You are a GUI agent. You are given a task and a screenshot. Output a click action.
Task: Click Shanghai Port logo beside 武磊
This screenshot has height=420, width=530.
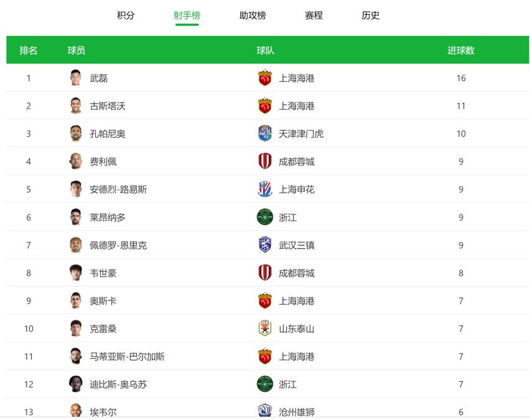pyautogui.click(x=265, y=78)
